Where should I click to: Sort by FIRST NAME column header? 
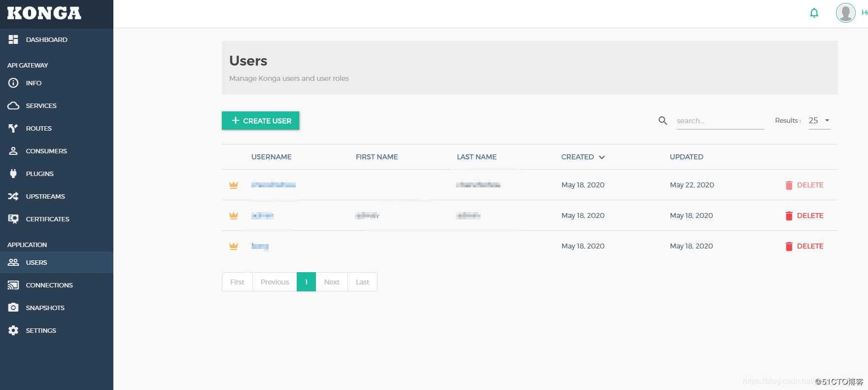[377, 157]
